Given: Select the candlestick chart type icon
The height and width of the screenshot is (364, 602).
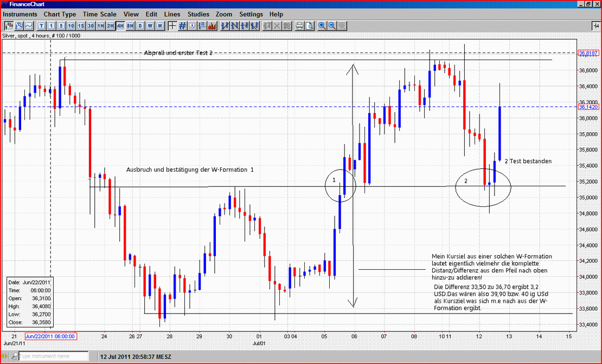Looking at the screenshot, I should (x=9, y=25).
